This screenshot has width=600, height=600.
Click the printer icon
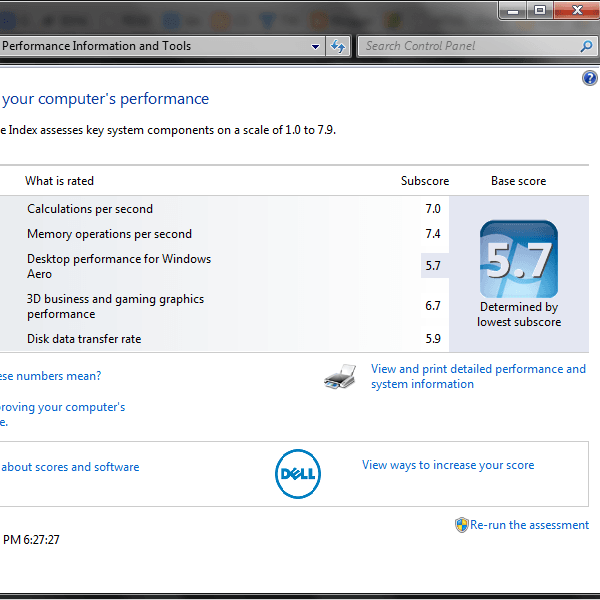coord(340,377)
